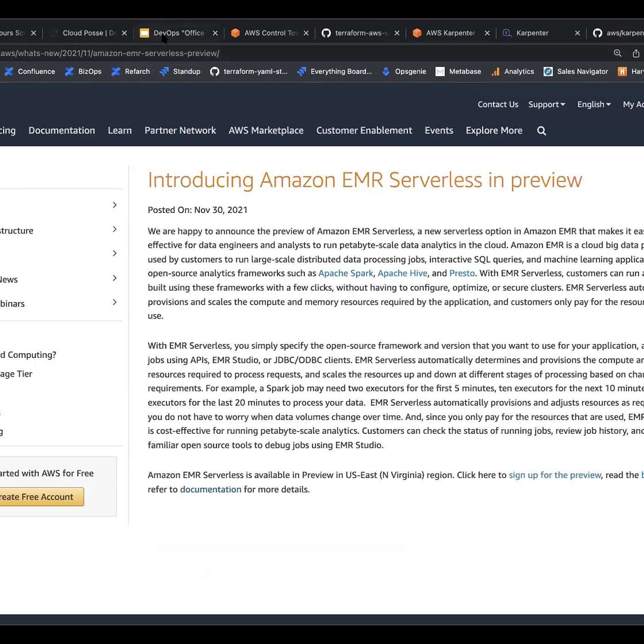The height and width of the screenshot is (644, 644).
Task: Expand the News sidebar chevron
Action: [x=115, y=278]
